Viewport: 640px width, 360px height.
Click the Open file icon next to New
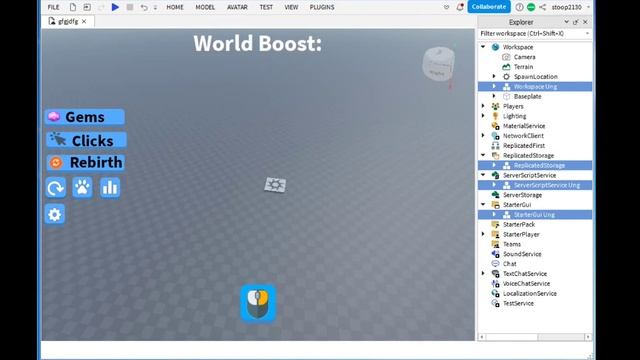pos(87,7)
